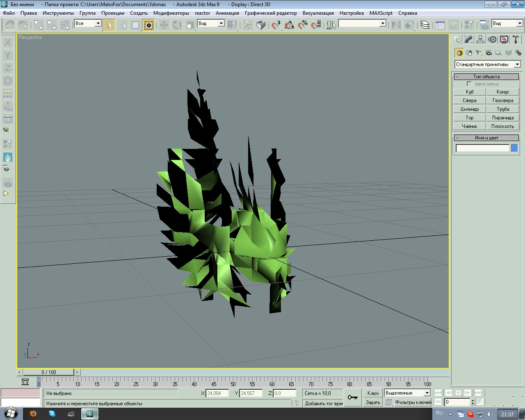
Task: Click the Undo arrow icon
Action: (10, 25)
